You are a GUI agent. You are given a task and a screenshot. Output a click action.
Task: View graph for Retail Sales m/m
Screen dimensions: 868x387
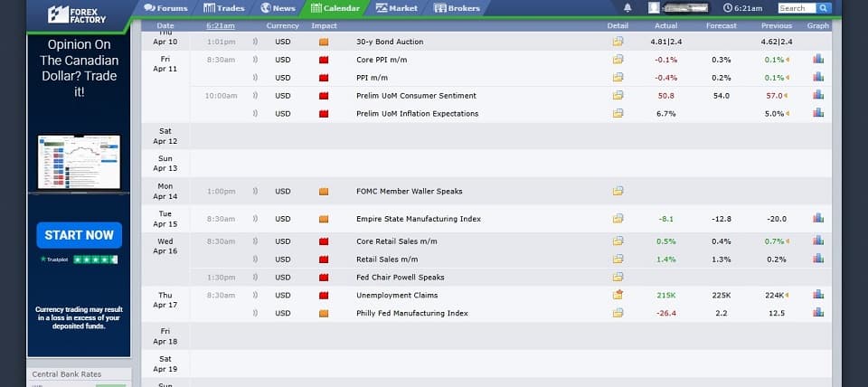818,259
